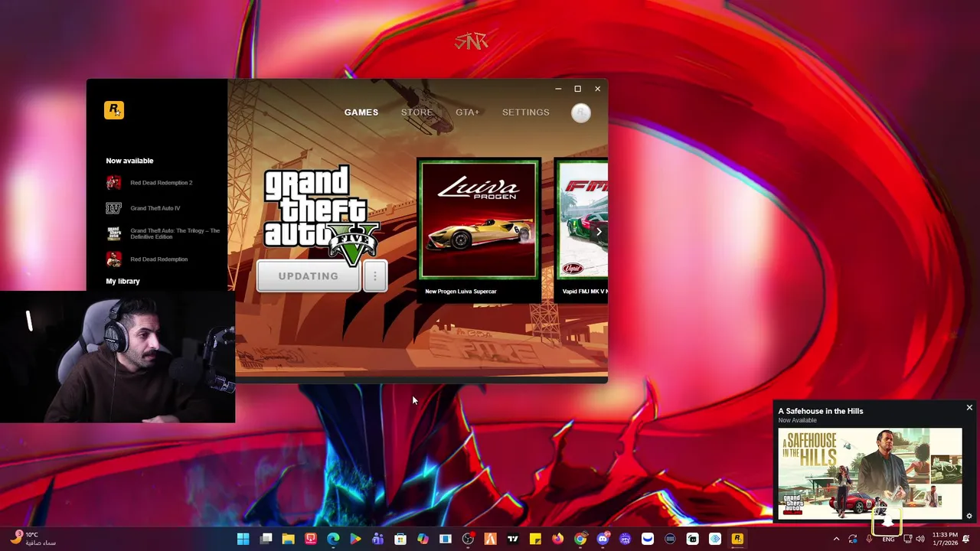Open Discord from the taskbar
This screenshot has height=551, width=980.
[x=603, y=539]
